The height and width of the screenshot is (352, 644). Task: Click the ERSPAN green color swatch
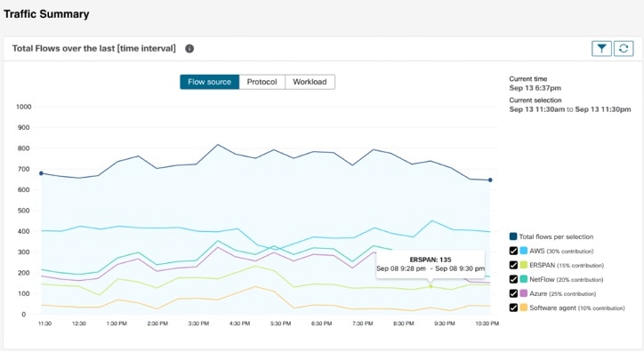coord(523,265)
